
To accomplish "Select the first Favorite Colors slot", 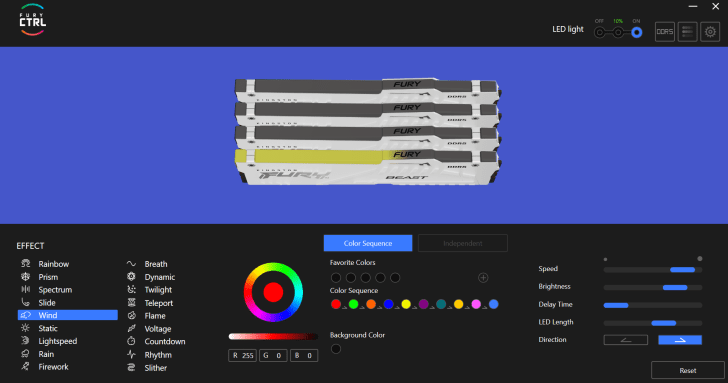I will (x=336, y=278).
